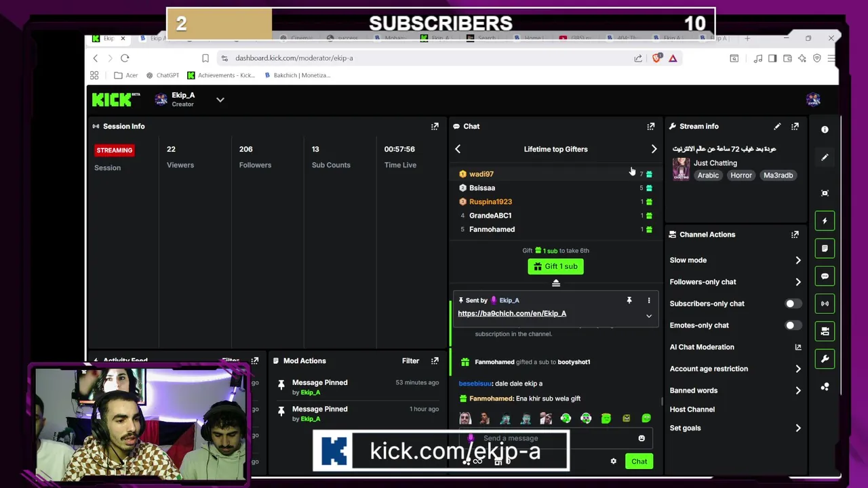Open chat settings gear icon
Screen dimensions: 868x488
point(613,462)
